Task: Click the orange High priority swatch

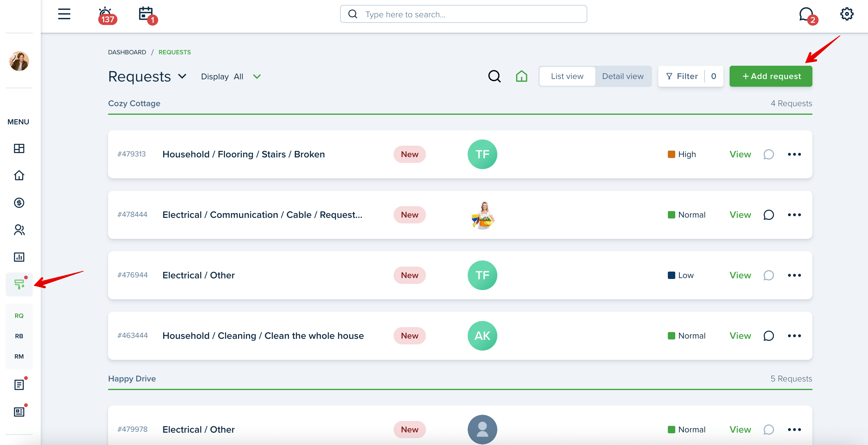Action: tap(671, 154)
